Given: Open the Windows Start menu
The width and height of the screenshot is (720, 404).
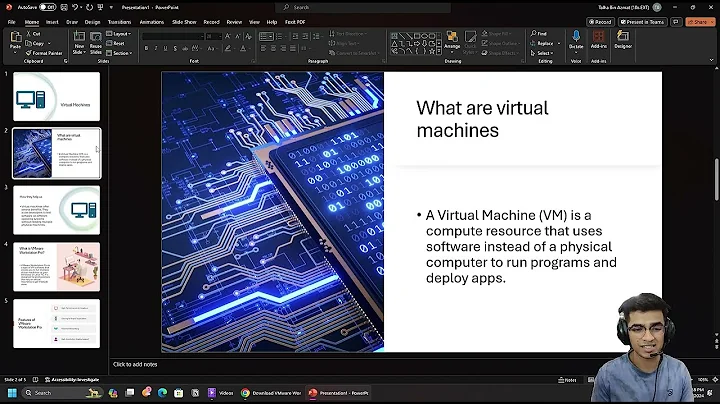Looking at the screenshot, I should click(12, 393).
